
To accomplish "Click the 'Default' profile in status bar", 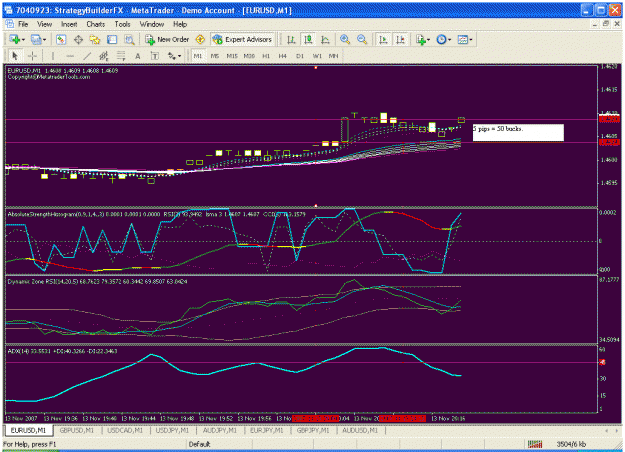I will click(x=199, y=444).
